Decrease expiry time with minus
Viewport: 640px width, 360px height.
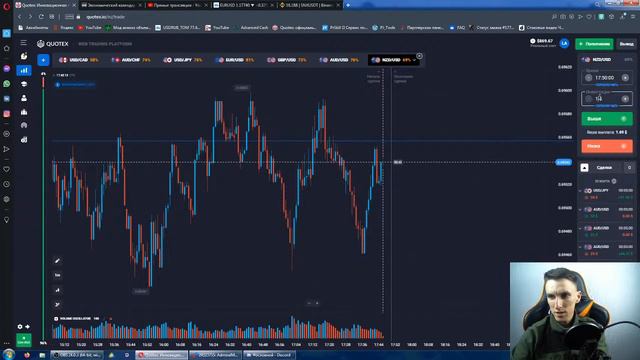(x=588, y=78)
